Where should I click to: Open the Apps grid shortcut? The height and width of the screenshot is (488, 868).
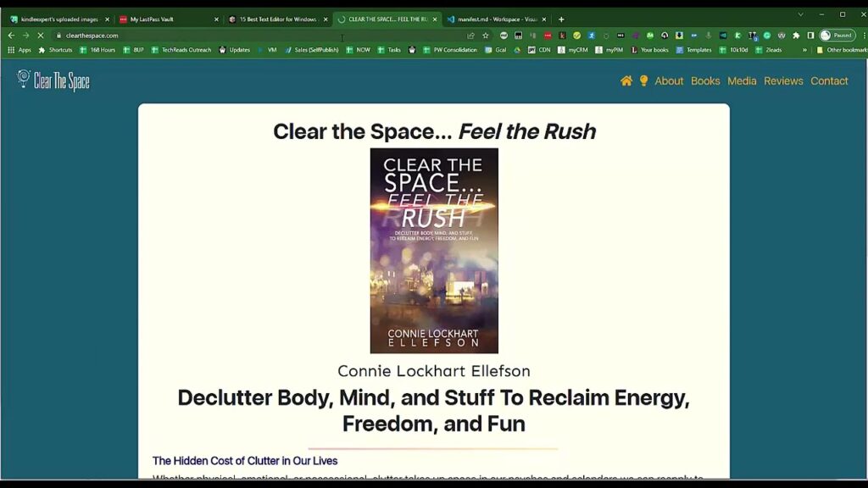pyautogui.click(x=19, y=50)
